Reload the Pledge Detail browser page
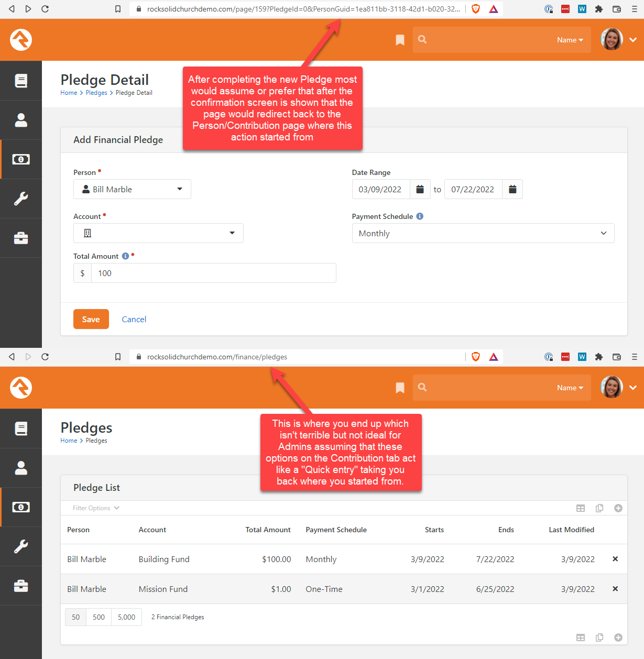Image resolution: width=644 pixels, height=659 pixels. [x=45, y=9]
